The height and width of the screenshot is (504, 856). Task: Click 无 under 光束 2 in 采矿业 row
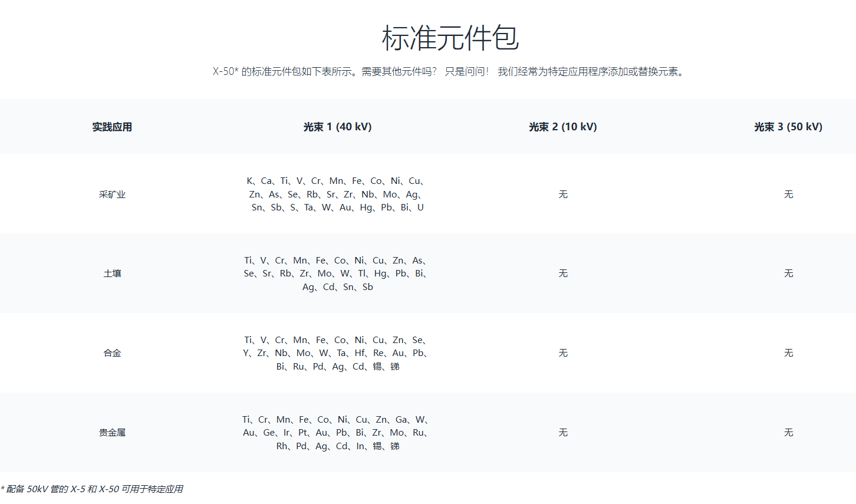563,195
